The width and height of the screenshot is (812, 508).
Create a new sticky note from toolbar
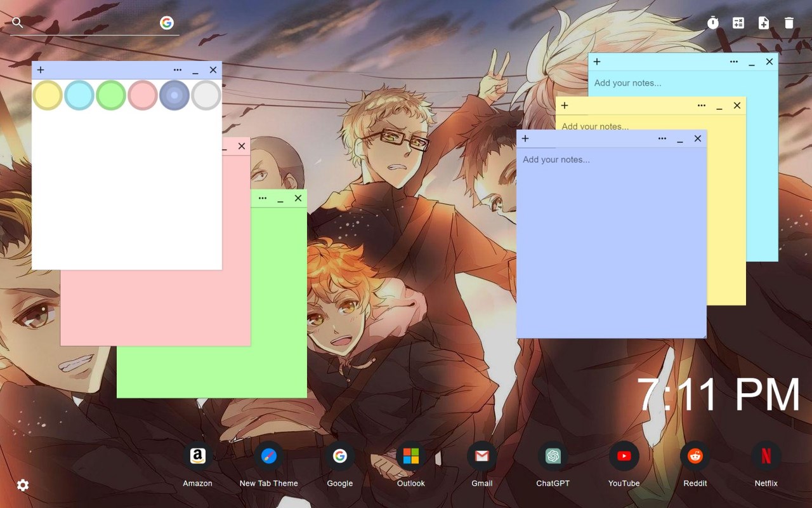(764, 23)
